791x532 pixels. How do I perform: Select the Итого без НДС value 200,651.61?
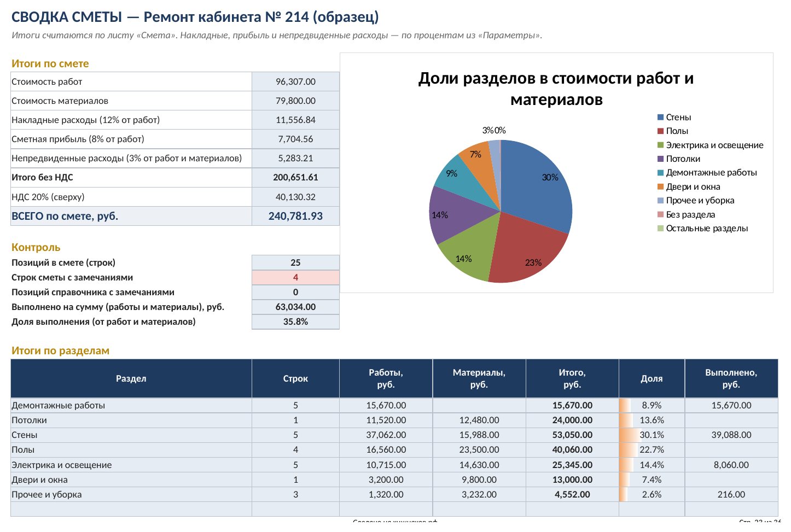point(295,177)
